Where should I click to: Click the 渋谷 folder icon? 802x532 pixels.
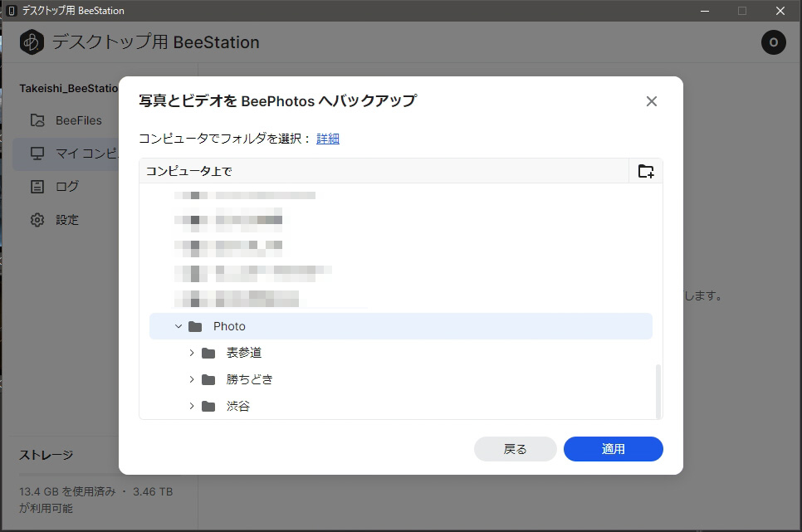coord(209,406)
